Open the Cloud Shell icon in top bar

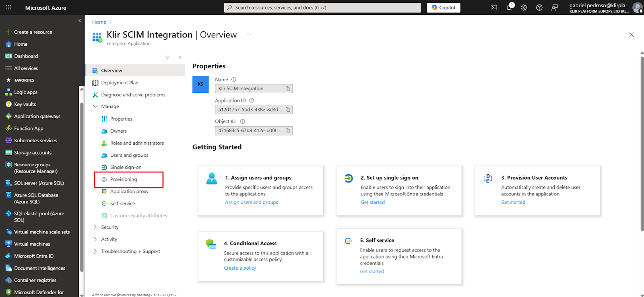click(494, 8)
